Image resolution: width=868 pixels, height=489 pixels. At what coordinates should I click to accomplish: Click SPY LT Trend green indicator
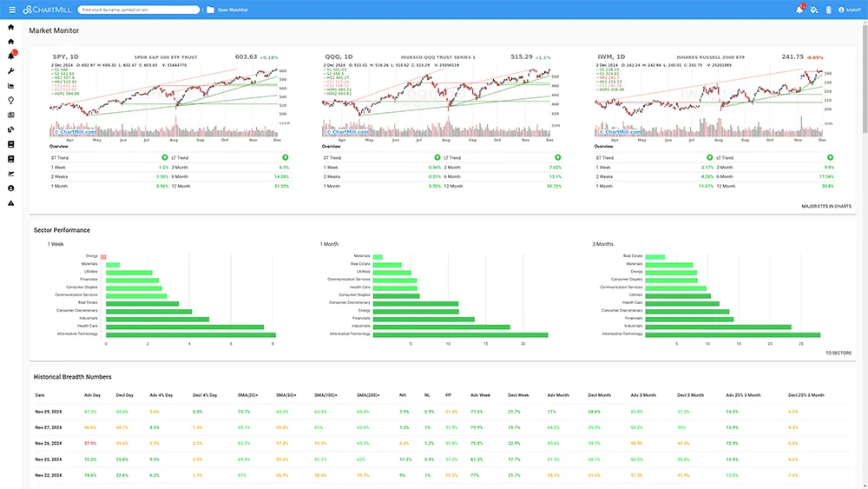tap(285, 158)
